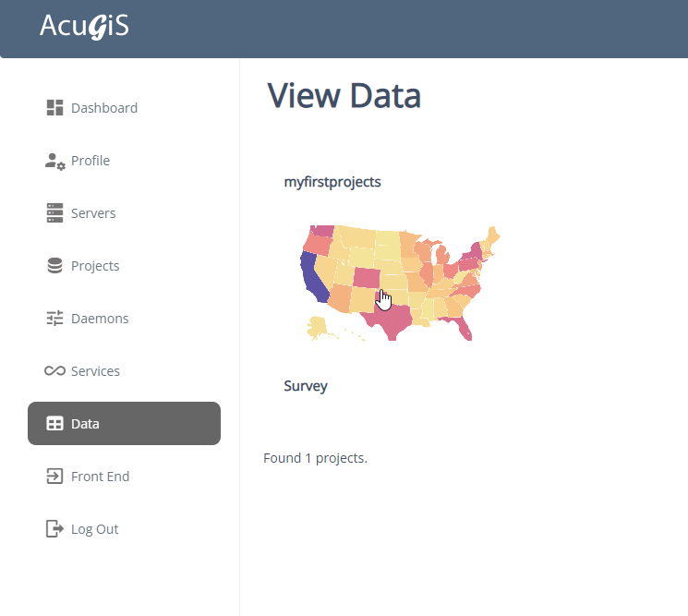
Task: Click the Daemons sliders icon
Action: click(x=54, y=319)
